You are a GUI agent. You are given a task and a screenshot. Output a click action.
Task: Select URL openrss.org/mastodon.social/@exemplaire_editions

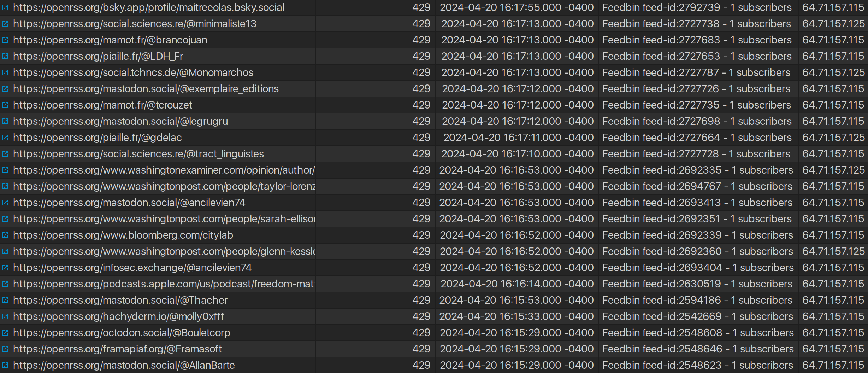146,89
